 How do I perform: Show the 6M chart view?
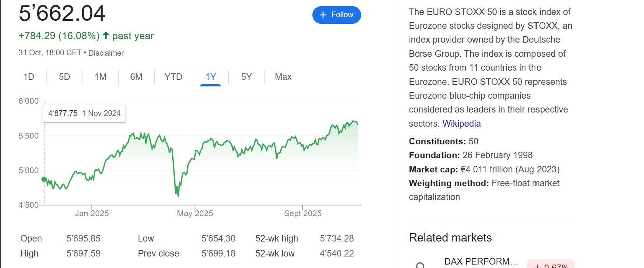(x=136, y=77)
